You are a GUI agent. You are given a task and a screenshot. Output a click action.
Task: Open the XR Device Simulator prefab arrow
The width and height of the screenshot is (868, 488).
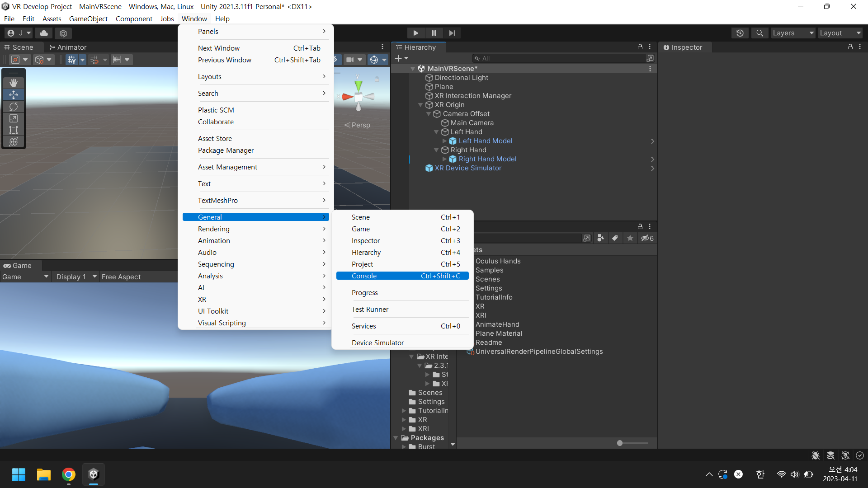652,169
